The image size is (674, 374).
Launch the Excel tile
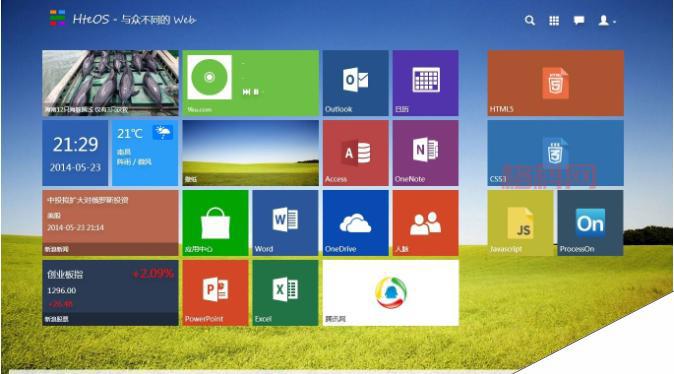coord(285,293)
